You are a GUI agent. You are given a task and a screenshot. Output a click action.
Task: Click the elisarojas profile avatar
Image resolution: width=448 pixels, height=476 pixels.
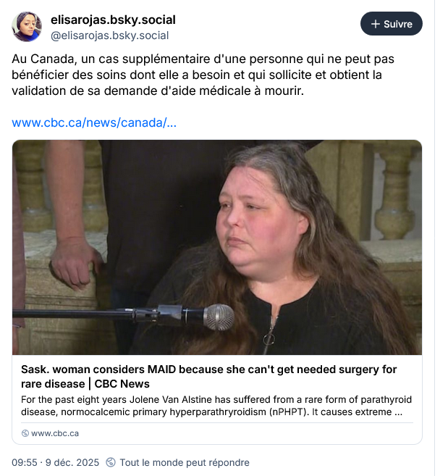(x=27, y=27)
